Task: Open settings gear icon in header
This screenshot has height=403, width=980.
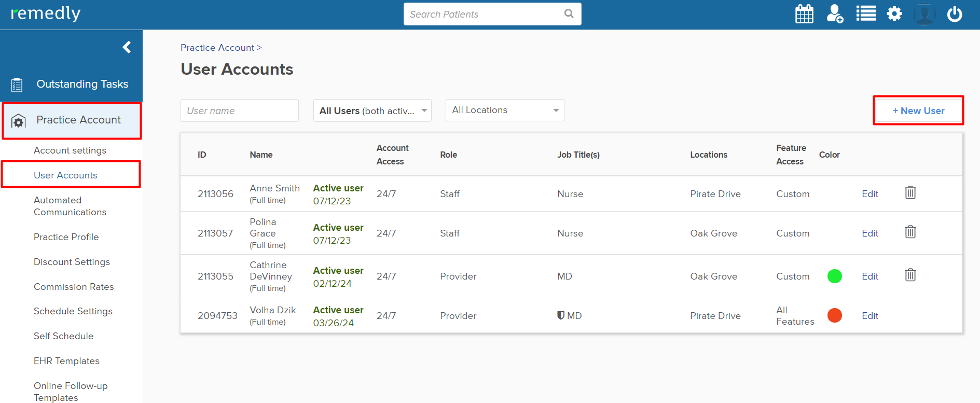Action: coord(894,13)
